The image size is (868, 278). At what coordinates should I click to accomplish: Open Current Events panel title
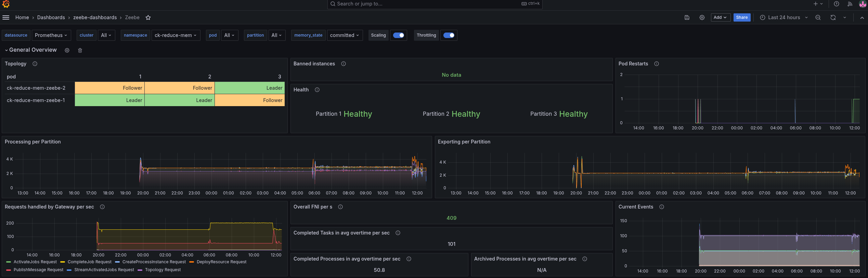pos(636,207)
